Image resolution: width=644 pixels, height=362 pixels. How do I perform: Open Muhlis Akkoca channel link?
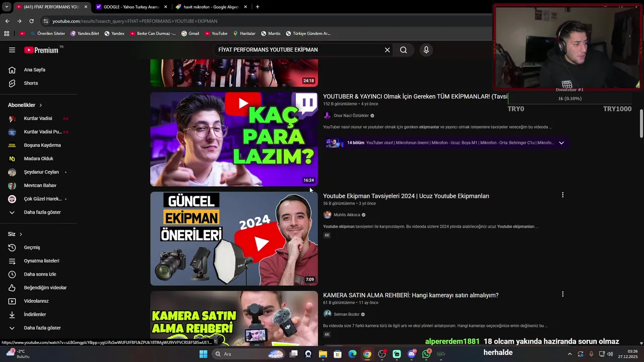(347, 215)
